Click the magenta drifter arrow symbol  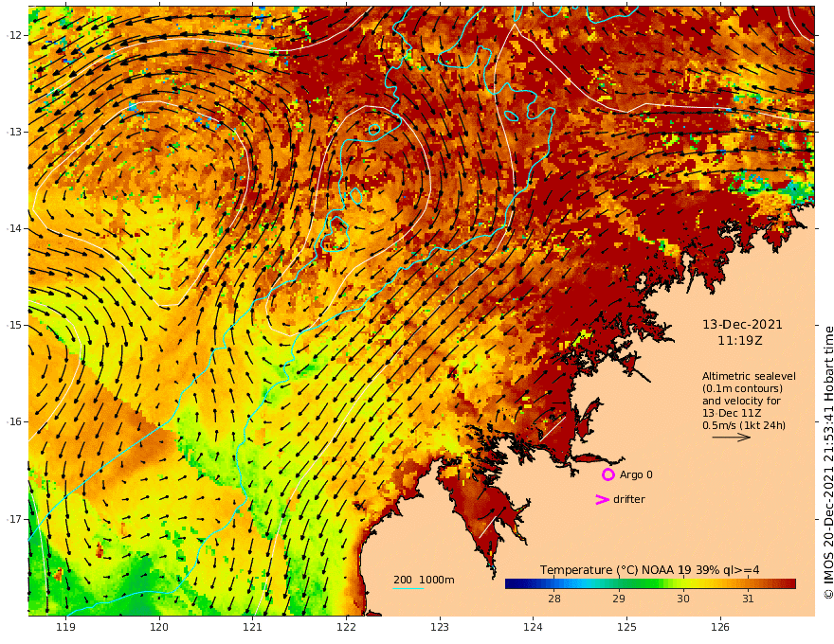click(x=602, y=499)
